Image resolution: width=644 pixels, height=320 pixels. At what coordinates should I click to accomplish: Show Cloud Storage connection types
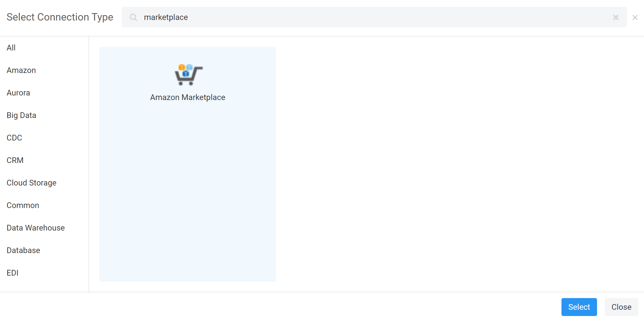point(31,183)
